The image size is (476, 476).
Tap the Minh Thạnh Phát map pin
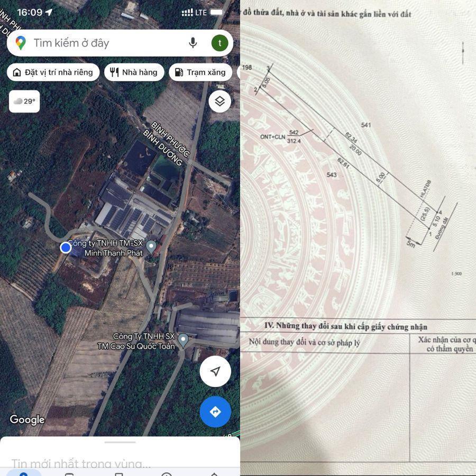click(151, 246)
